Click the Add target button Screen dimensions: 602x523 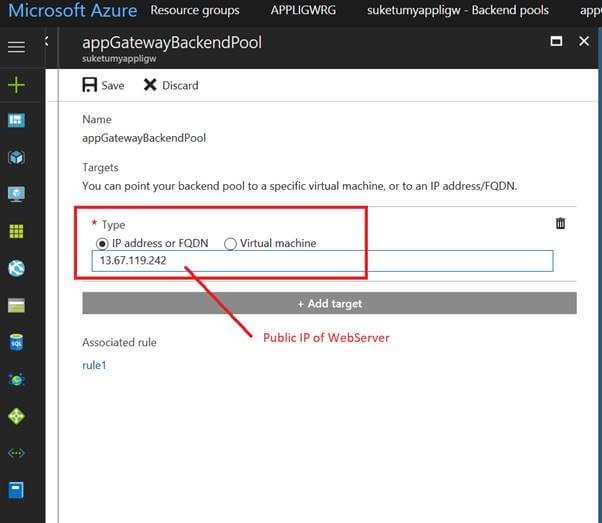[329, 303]
